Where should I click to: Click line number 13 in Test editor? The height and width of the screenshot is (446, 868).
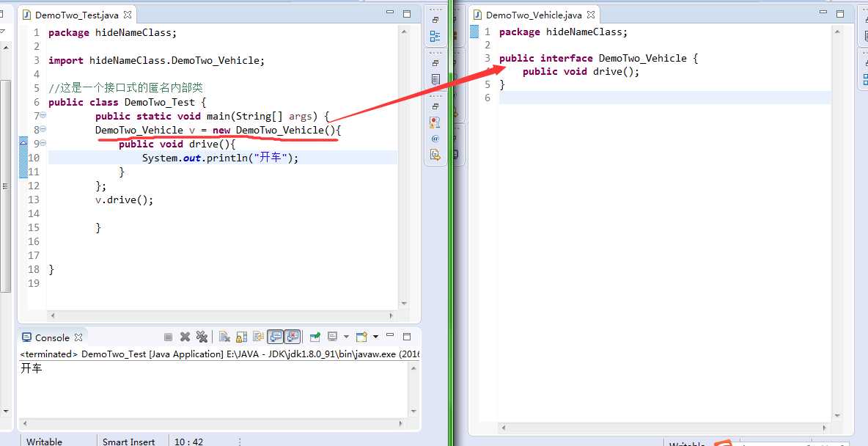pyautogui.click(x=33, y=200)
